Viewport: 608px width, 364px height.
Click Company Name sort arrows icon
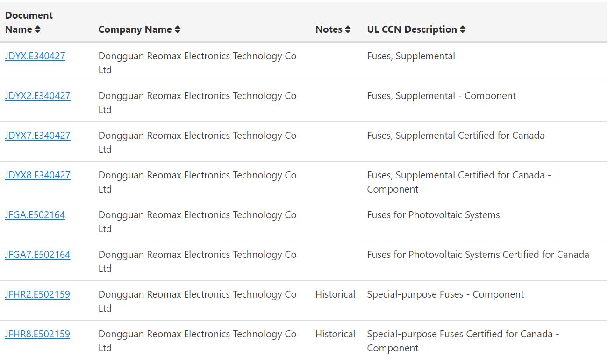[x=178, y=29]
